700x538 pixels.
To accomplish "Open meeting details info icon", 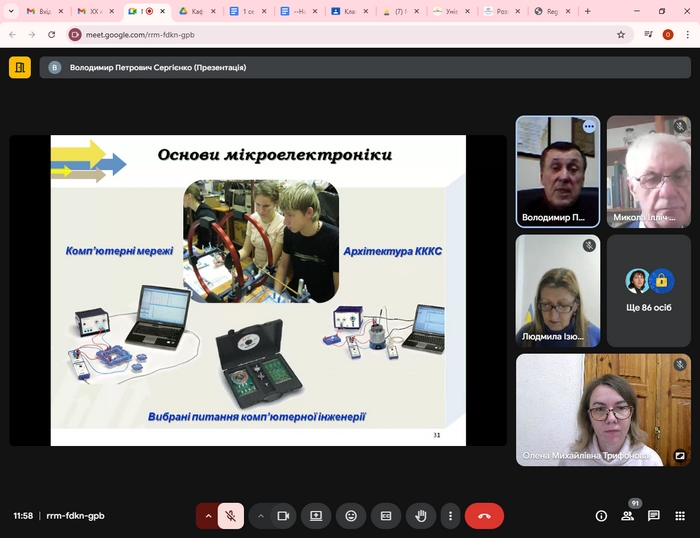I will [601, 516].
